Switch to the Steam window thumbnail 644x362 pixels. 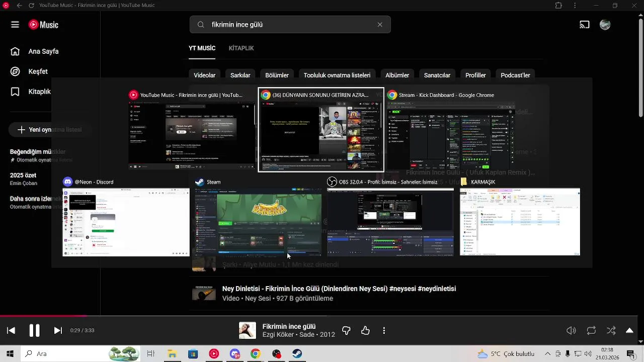pyautogui.click(x=258, y=222)
